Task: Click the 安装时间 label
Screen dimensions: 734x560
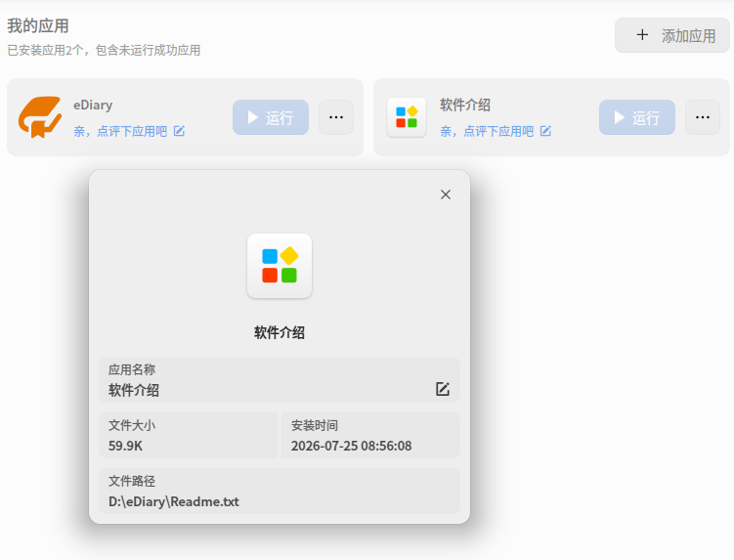Action: coord(315,425)
